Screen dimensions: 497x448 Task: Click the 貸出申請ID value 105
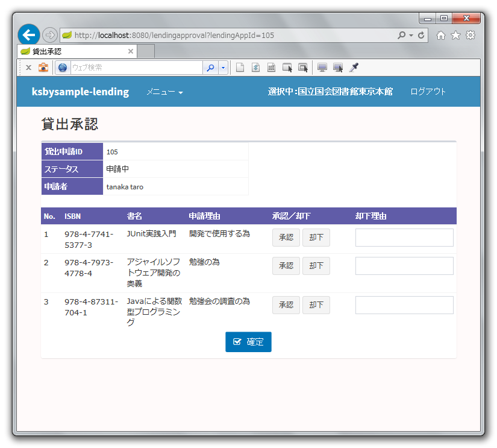[112, 152]
